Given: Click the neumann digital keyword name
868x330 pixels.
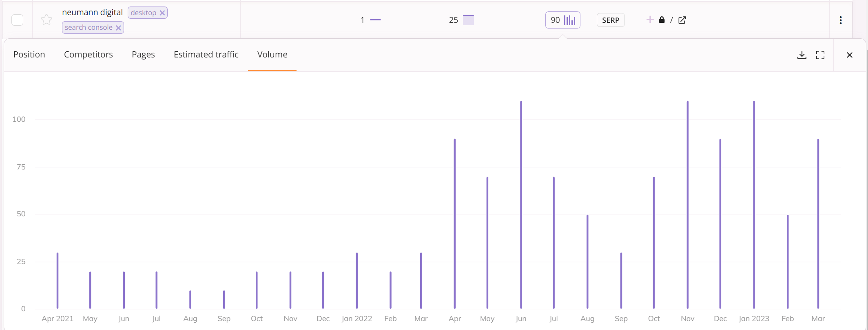Looking at the screenshot, I should click(x=92, y=12).
